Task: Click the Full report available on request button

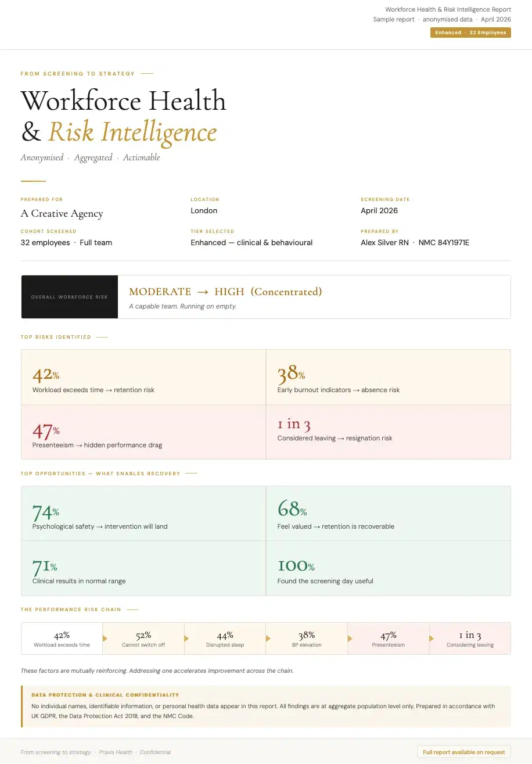Action: 464,752
